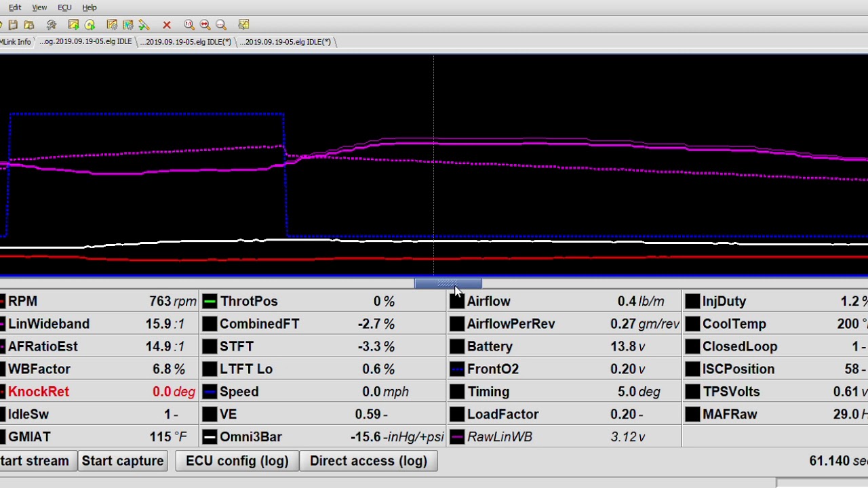Viewport: 868px width, 488px height.
Task: Open the Edit menu
Action: pyautogui.click(x=14, y=7)
